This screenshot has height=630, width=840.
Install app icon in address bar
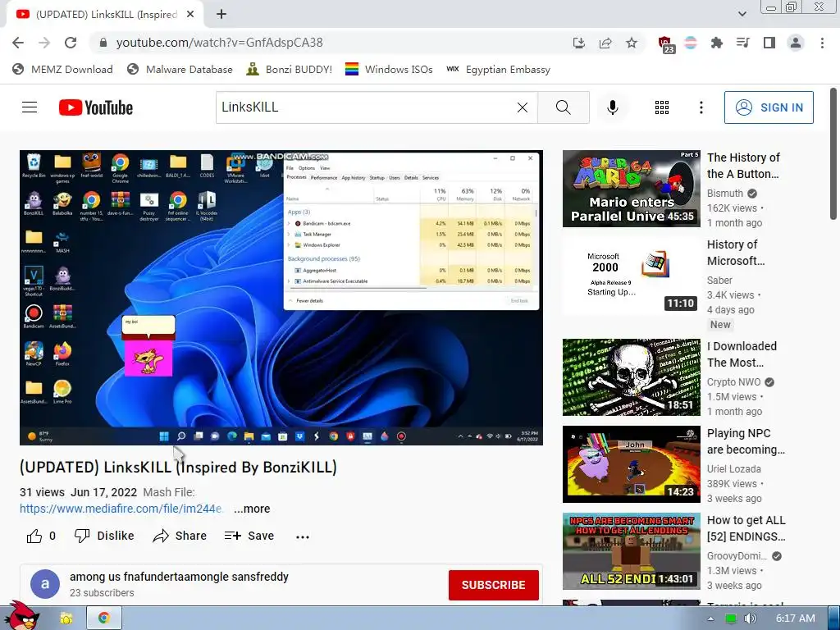[x=578, y=43]
